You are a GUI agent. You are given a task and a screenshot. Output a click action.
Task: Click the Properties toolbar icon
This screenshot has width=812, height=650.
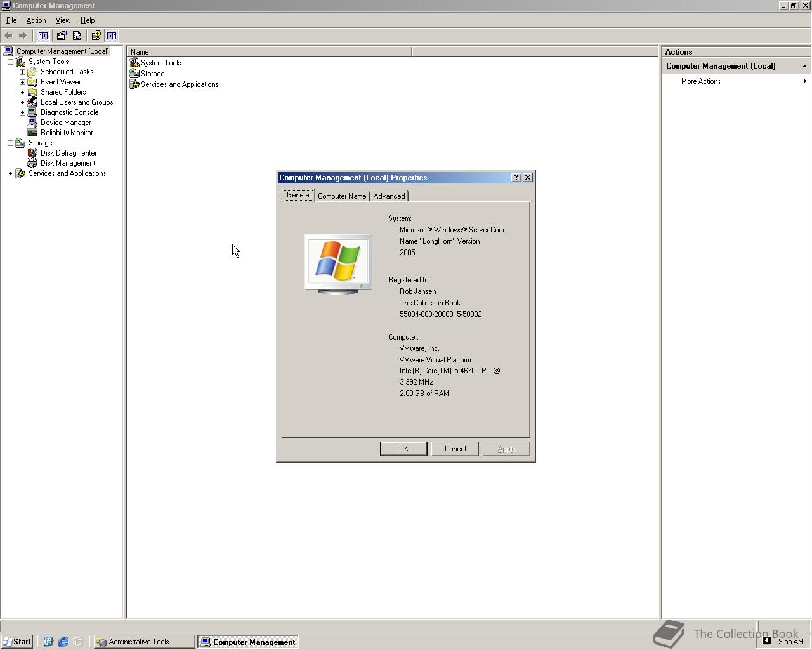tap(62, 36)
